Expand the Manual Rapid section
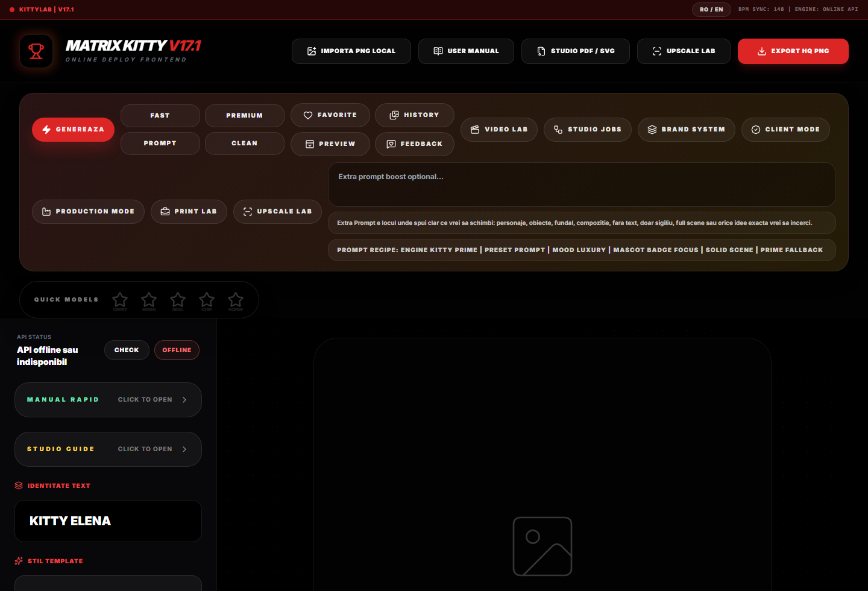This screenshot has width=868, height=591. [x=108, y=400]
